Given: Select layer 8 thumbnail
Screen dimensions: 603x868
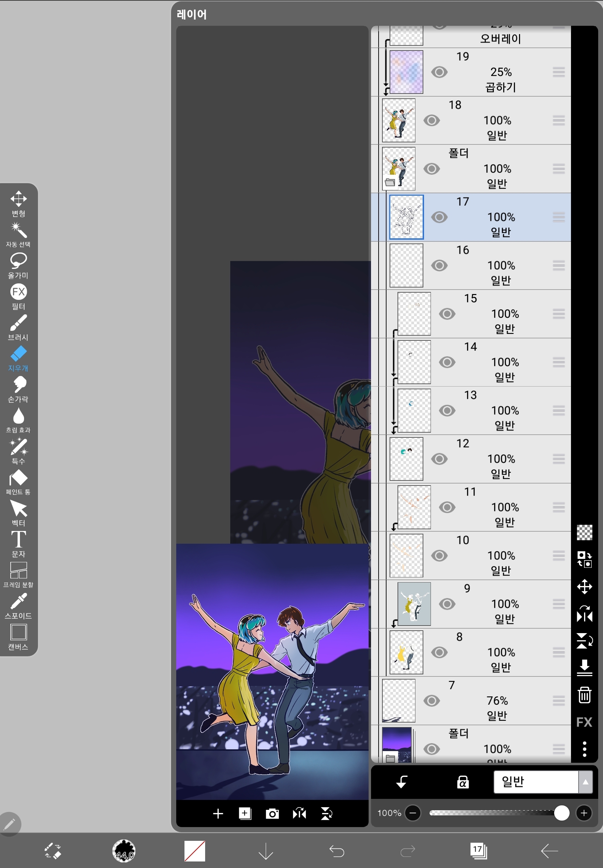Looking at the screenshot, I should tap(406, 652).
